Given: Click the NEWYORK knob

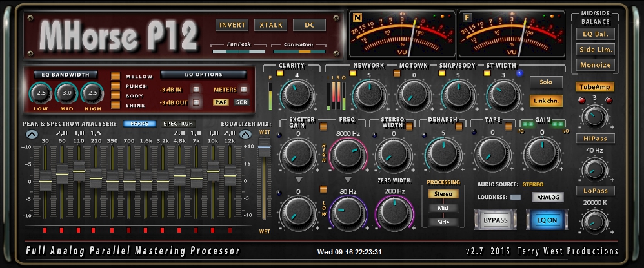Looking at the screenshot, I should (x=369, y=94).
